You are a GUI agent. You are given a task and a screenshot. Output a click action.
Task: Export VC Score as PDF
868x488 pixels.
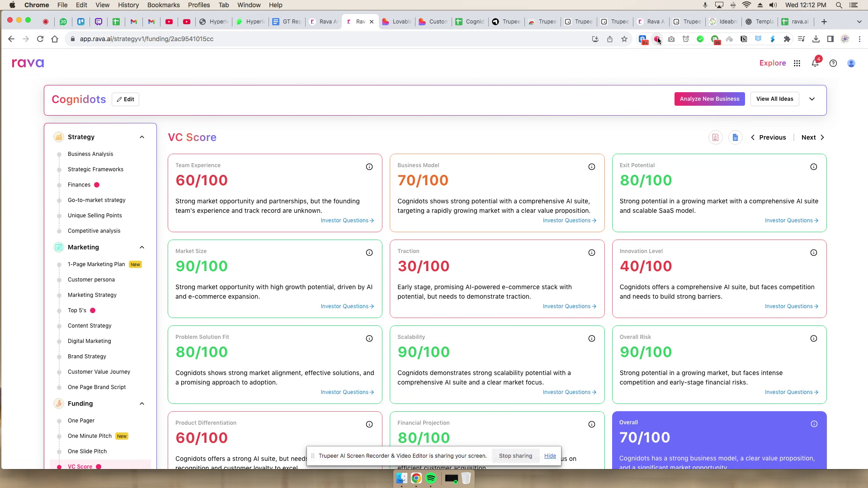[x=715, y=137]
